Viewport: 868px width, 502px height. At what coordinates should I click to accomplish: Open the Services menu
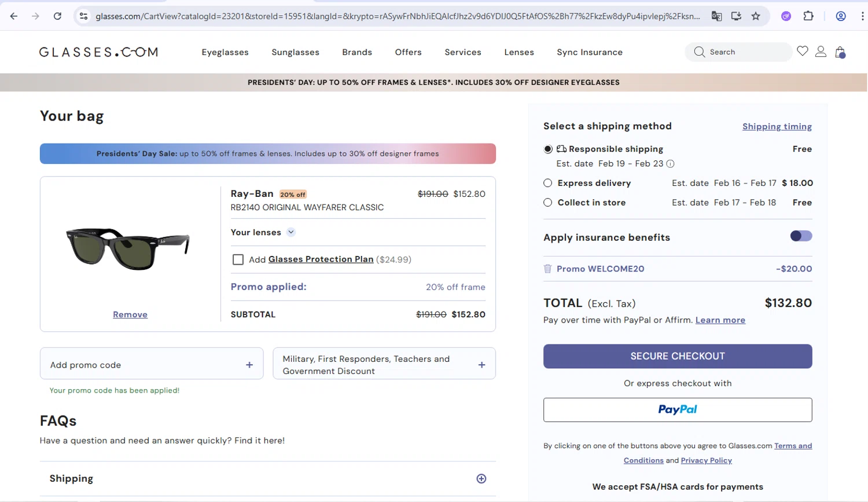[463, 52]
